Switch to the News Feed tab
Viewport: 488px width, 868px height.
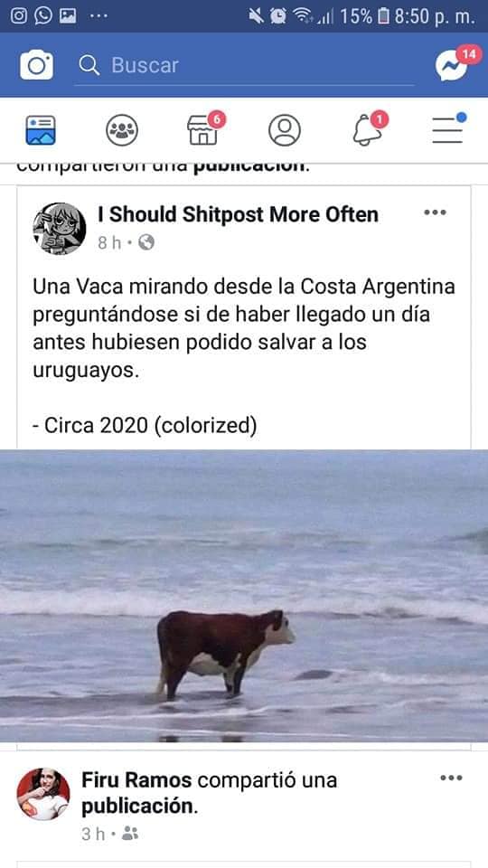coord(41,130)
